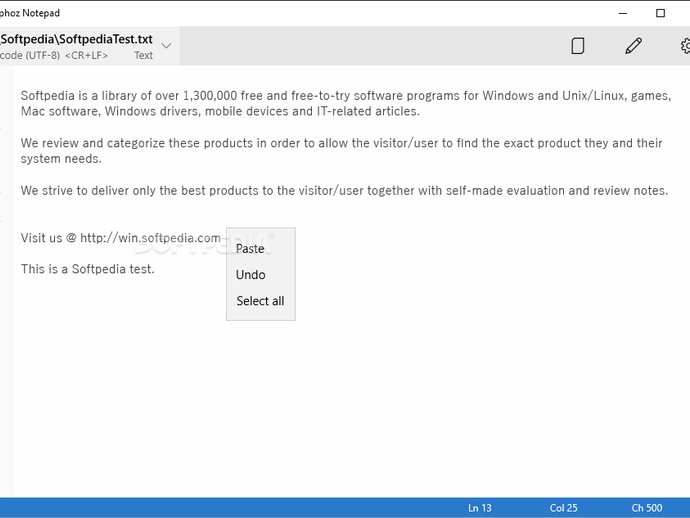Image resolution: width=690 pixels, height=518 pixels.
Task: Click the Col 25 status entry
Action: [563, 508]
